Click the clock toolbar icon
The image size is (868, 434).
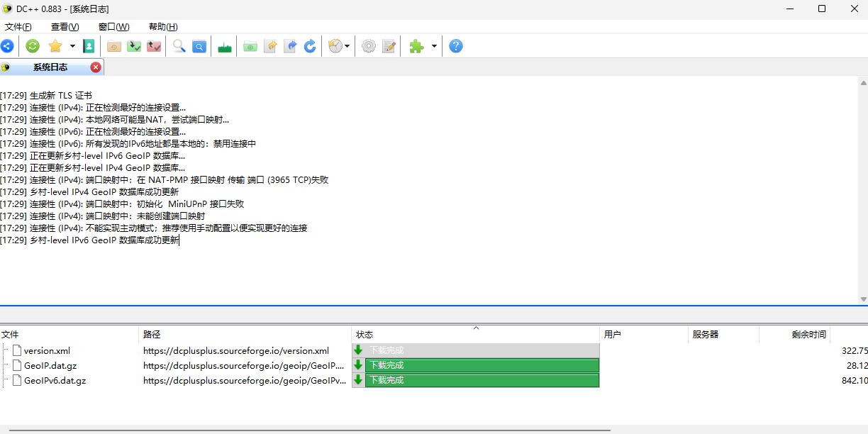pos(335,46)
